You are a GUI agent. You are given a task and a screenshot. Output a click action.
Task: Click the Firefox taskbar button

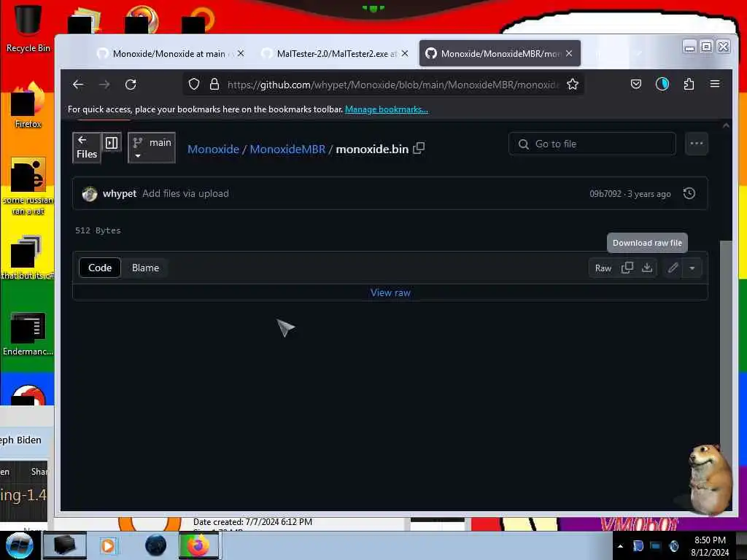(x=198, y=545)
